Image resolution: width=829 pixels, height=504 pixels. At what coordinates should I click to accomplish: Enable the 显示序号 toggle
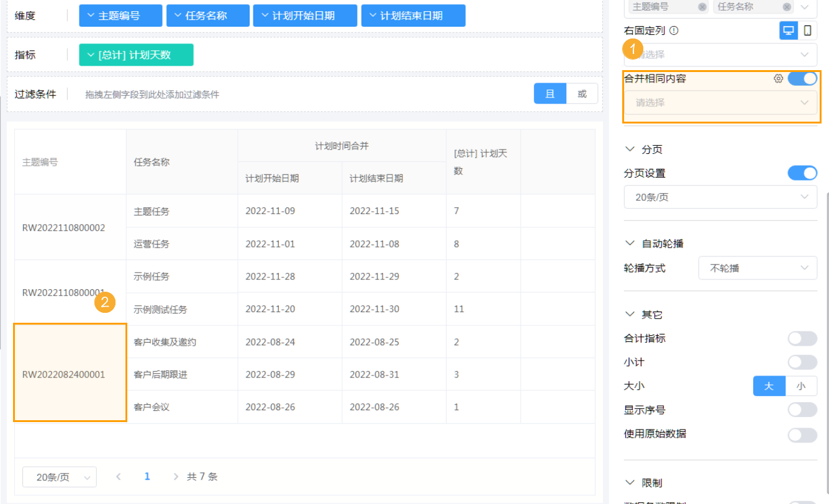(x=802, y=410)
